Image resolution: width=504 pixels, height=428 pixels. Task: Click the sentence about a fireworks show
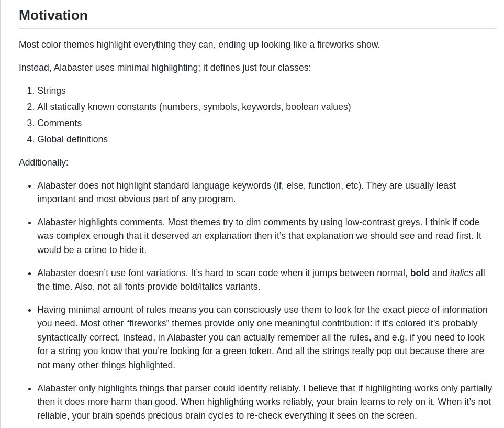(x=199, y=45)
